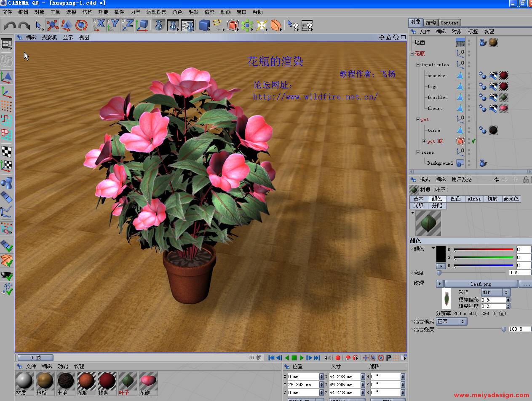Open the 凹凸 material channel tab
Image resolution: width=532 pixels, height=401 pixels.
click(x=456, y=199)
